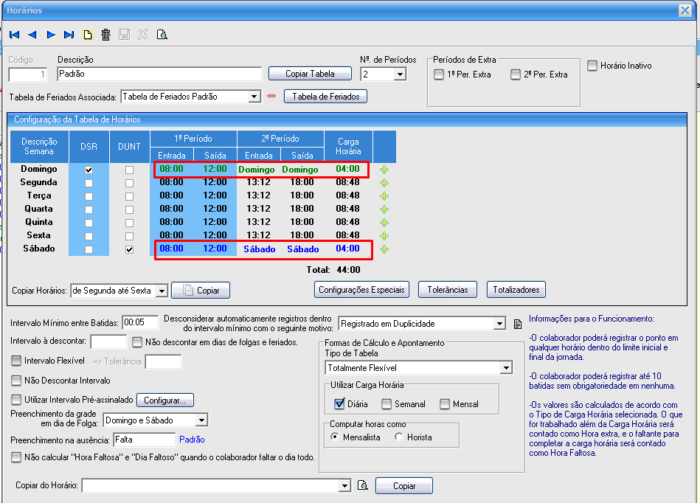Go to next record arrow icon
700x503 pixels.
(x=50, y=35)
